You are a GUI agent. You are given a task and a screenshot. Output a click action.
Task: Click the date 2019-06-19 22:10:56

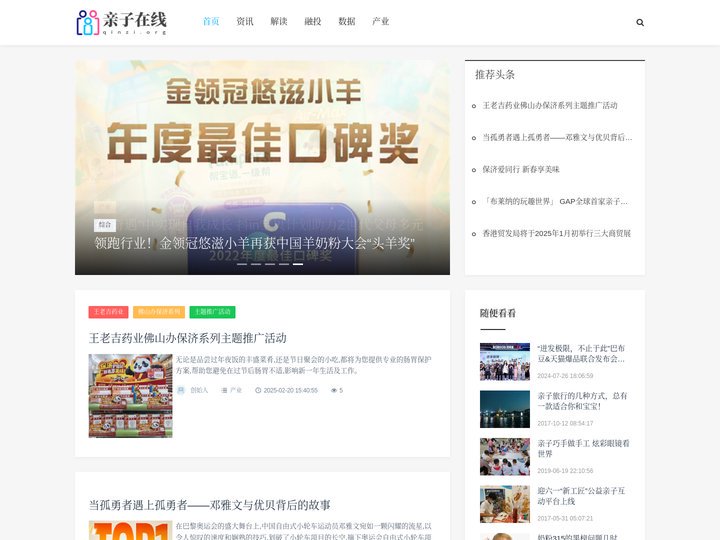pos(565,471)
